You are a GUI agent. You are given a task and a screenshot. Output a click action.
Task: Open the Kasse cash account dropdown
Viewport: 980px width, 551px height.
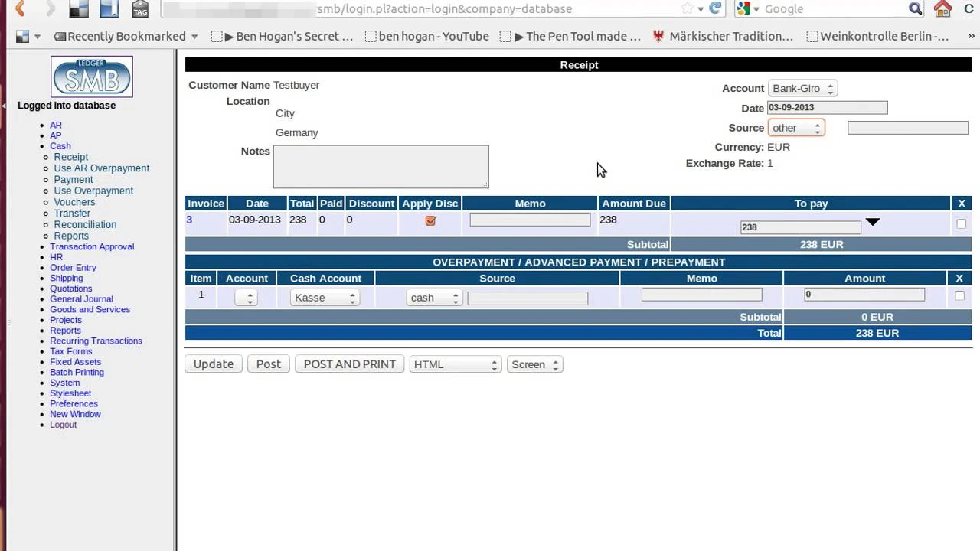pyautogui.click(x=325, y=298)
